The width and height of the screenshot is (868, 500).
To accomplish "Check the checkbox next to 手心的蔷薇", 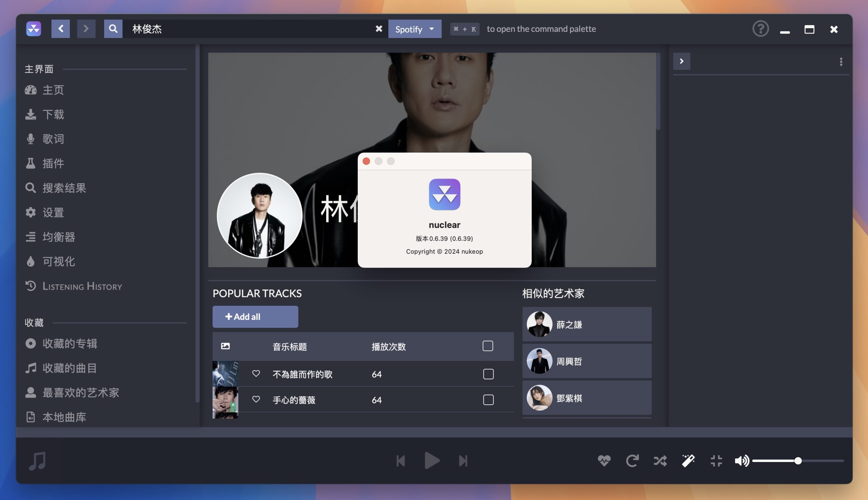I will pos(488,400).
